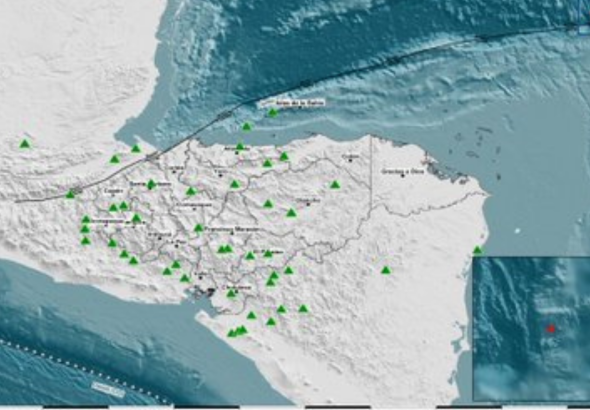Click the Colón department label

(x=351, y=156)
